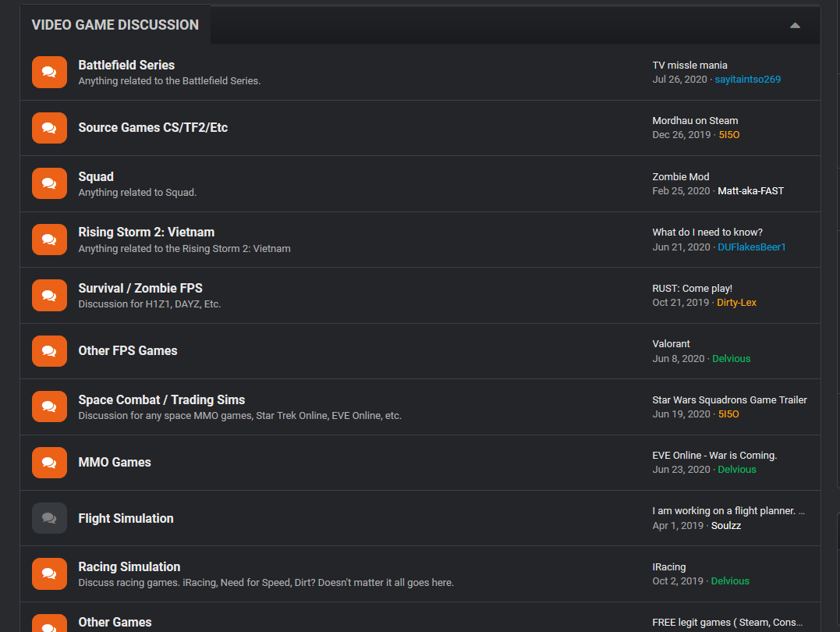Screen dimensions: 840x632
Task: View Delvious's profile in Racing Simulation row
Action: point(730,581)
